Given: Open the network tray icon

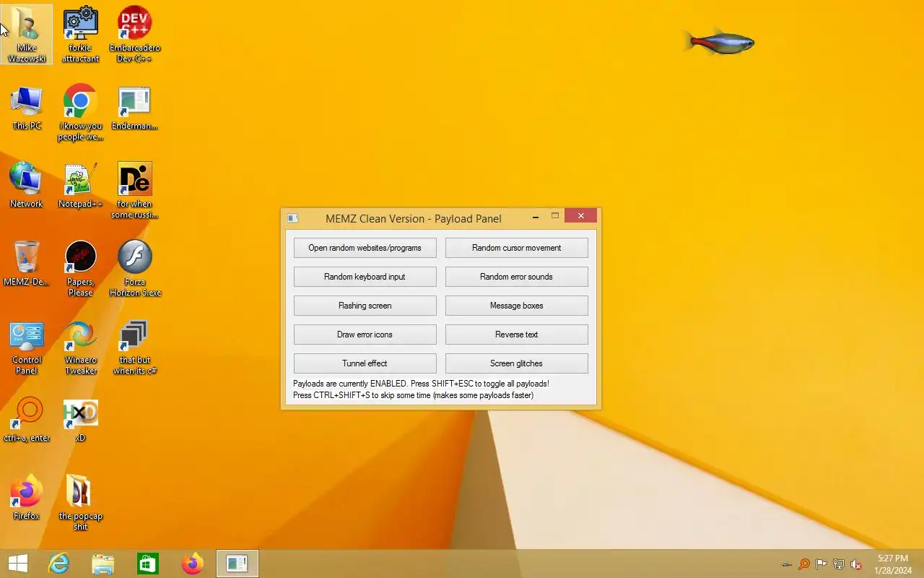Looking at the screenshot, I should coord(839,564).
